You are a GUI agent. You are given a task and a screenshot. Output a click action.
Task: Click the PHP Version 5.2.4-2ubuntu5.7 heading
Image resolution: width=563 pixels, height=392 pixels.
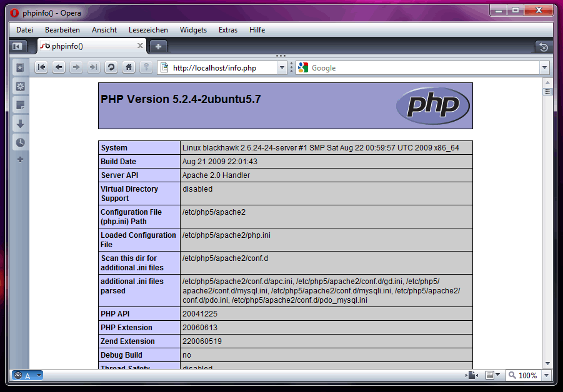tap(181, 99)
